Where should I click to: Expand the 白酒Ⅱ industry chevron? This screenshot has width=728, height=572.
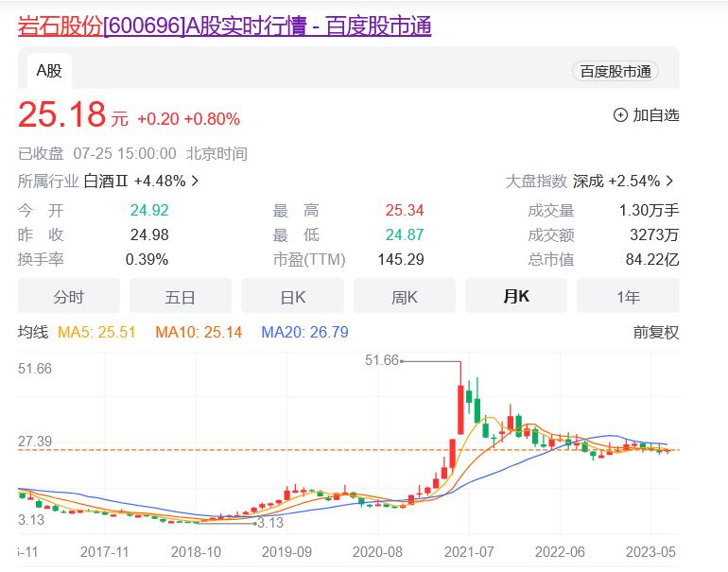click(195, 181)
